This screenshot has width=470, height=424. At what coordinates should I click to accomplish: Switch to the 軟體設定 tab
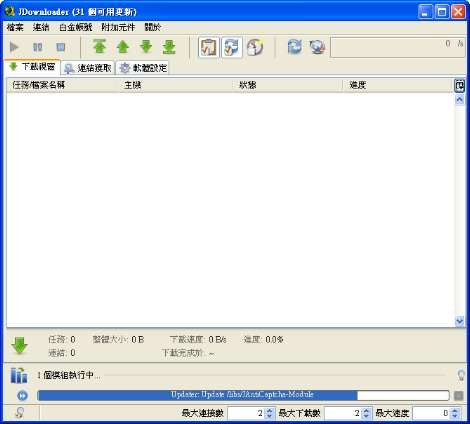tap(143, 68)
